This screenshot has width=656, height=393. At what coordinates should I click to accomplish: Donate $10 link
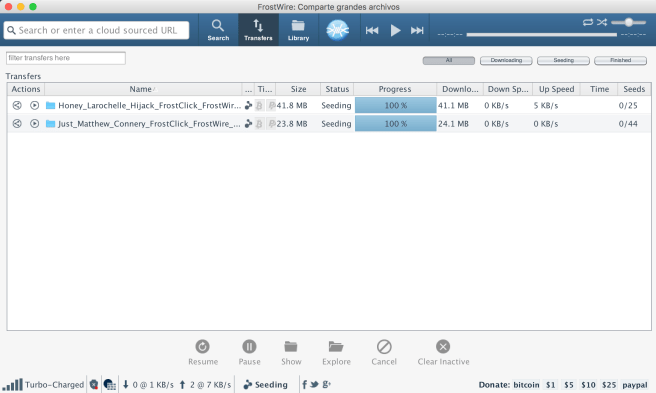(588, 385)
